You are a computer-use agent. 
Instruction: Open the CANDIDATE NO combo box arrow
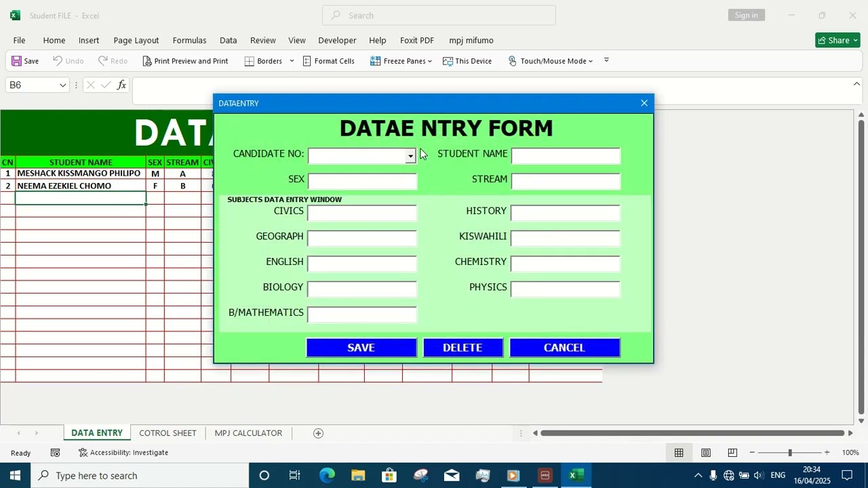point(410,156)
